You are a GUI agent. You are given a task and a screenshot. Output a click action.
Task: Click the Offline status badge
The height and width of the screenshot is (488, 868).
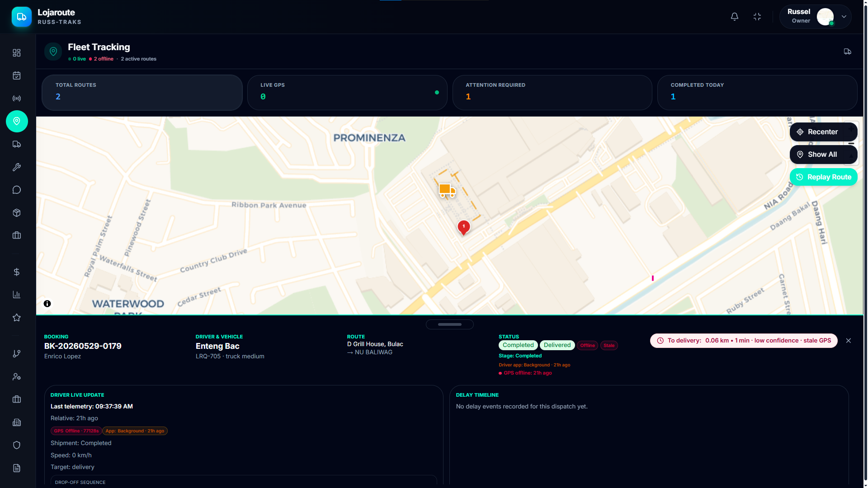[x=587, y=346]
